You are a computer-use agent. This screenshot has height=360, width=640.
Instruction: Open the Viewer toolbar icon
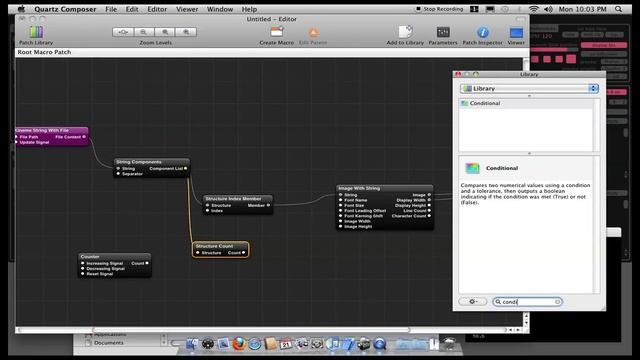(516, 32)
